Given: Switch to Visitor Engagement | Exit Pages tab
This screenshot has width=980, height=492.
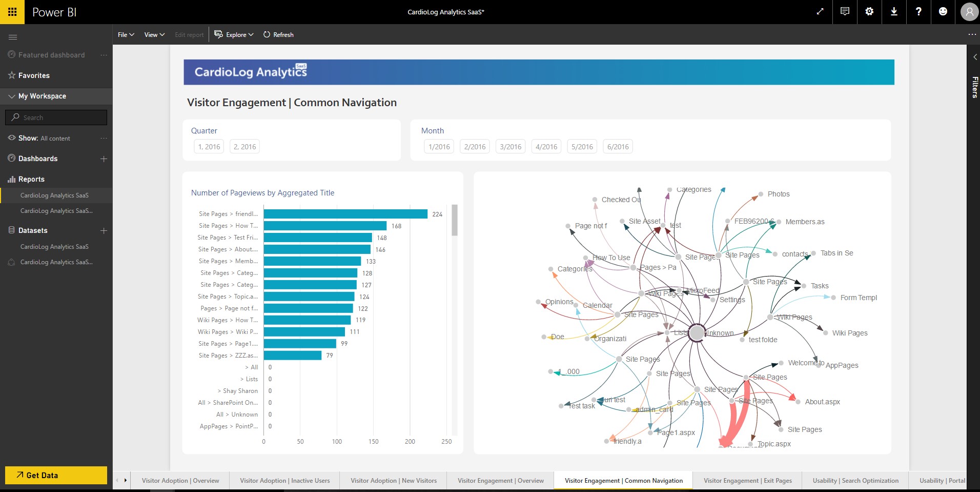Looking at the screenshot, I should (x=748, y=481).
